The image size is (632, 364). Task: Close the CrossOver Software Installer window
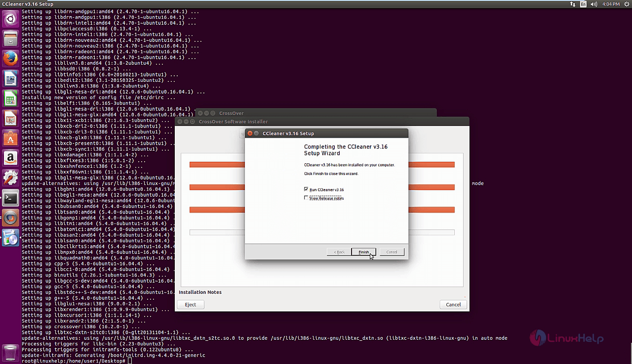(181, 121)
